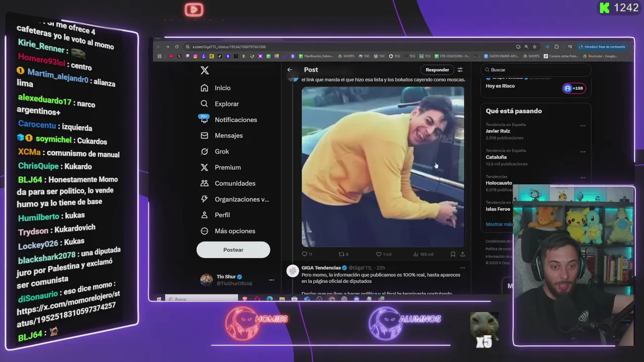The width and height of the screenshot is (644, 362).
Task: Open the Javier Ruiz trend
Action: [x=536, y=131]
